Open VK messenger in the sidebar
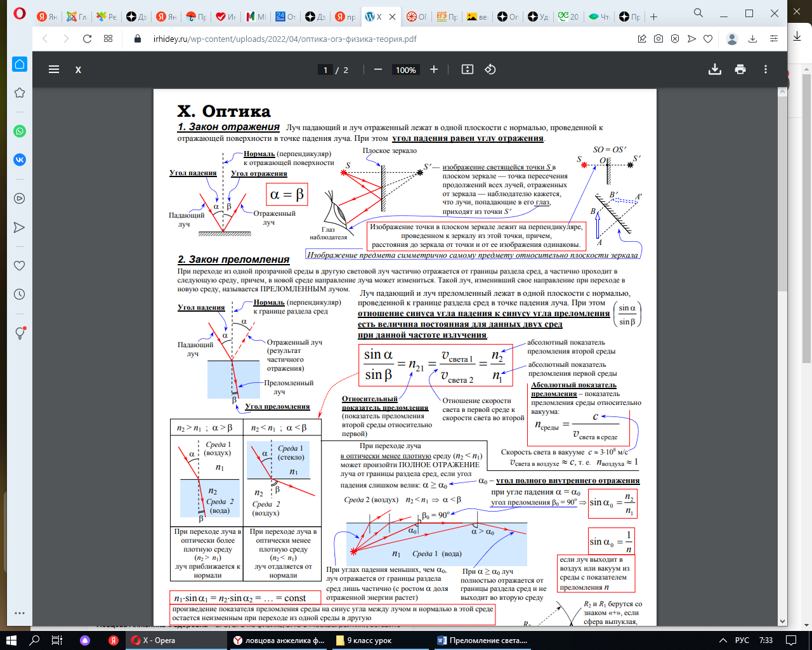 click(x=20, y=160)
